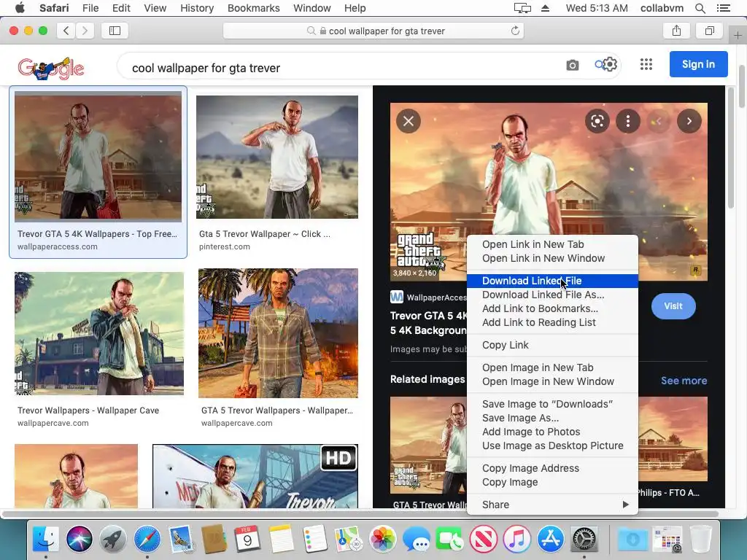Screen dimensions: 747x560
Task: Go to previous image with left arrow
Action: pos(659,121)
